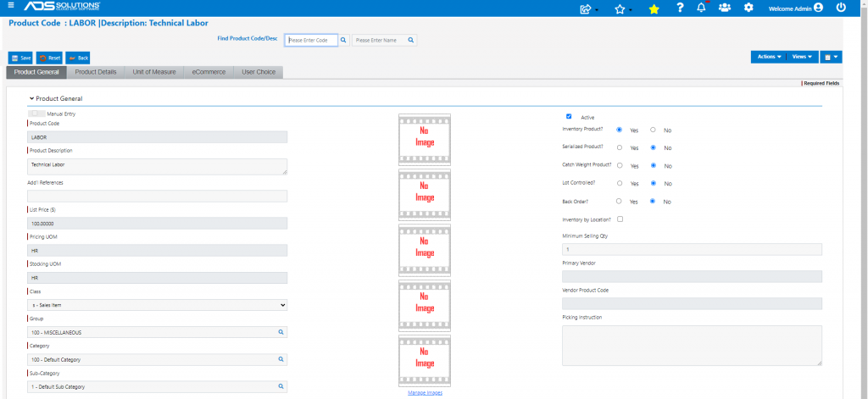Open the User Choice tab

[x=259, y=72]
